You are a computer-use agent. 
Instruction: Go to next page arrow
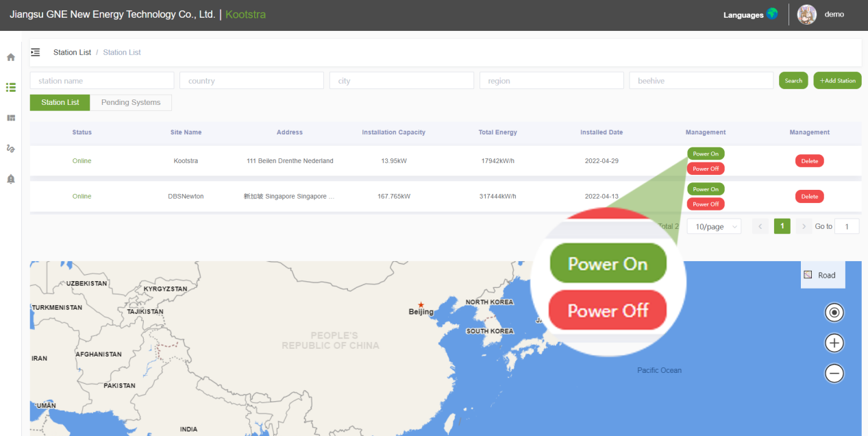pyautogui.click(x=804, y=226)
